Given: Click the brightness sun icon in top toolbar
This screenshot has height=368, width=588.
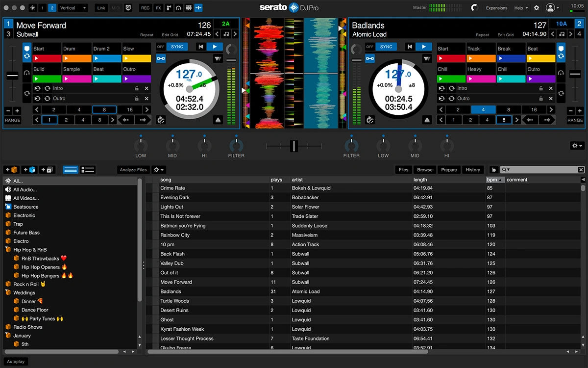Looking at the screenshot, I should (x=33, y=8).
